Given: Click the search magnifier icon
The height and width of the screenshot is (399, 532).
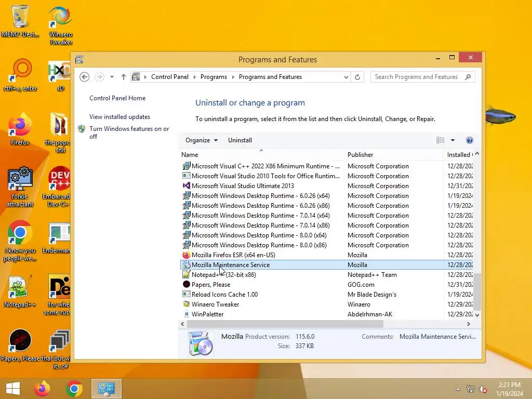Looking at the screenshot, I should pyautogui.click(x=468, y=77).
